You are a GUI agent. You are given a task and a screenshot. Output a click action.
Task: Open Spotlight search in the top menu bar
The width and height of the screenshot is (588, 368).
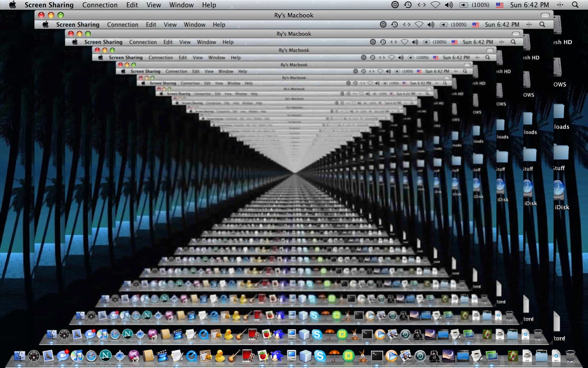pyautogui.click(x=575, y=5)
